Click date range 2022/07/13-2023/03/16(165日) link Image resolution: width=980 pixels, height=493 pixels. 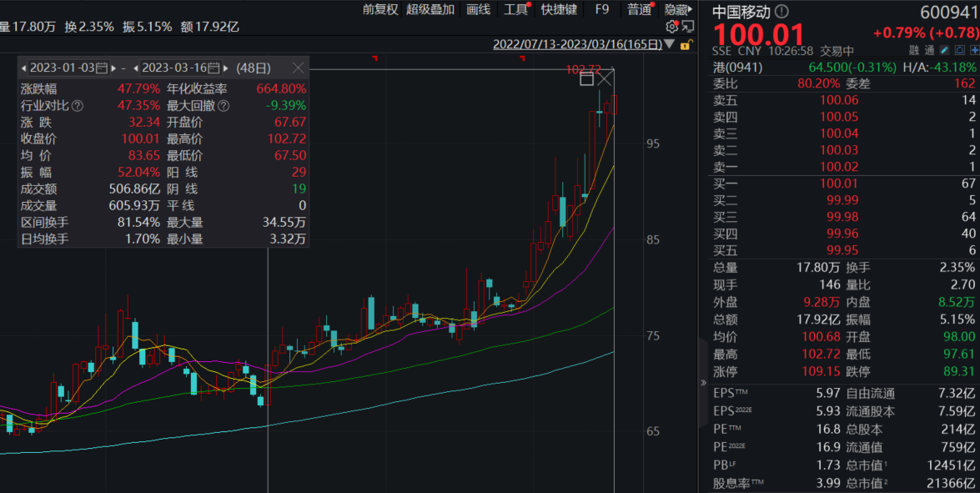point(577,44)
